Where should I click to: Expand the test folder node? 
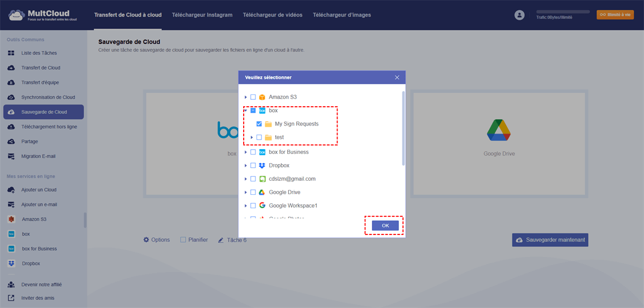252,137
